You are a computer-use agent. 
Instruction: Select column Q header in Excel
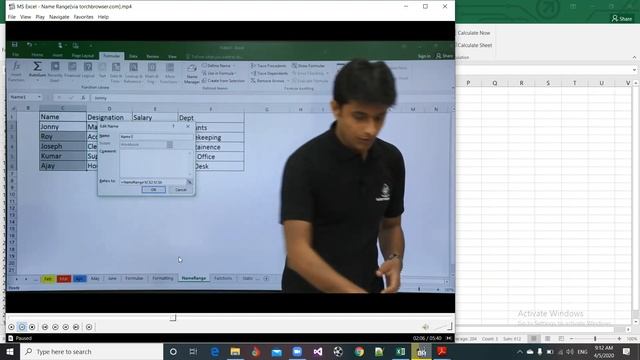click(x=495, y=83)
